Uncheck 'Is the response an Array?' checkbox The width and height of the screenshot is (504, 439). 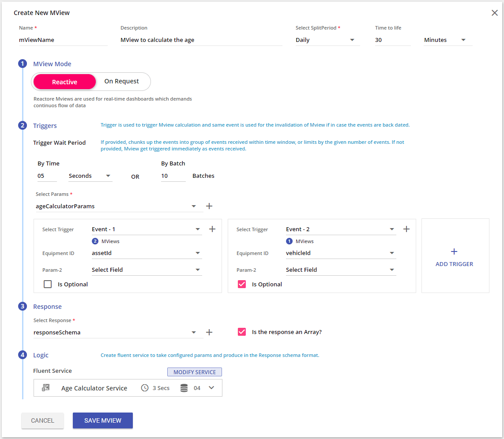coord(242,332)
